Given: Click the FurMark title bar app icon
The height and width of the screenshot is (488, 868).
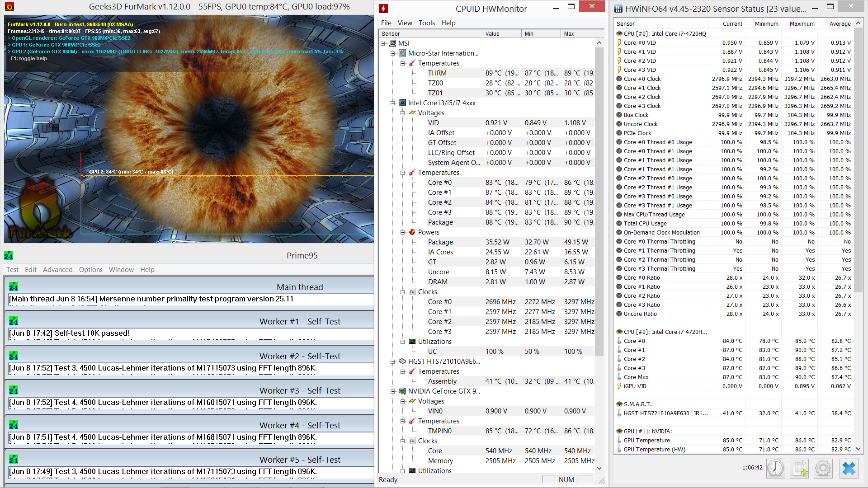Looking at the screenshot, I should 9,6.
